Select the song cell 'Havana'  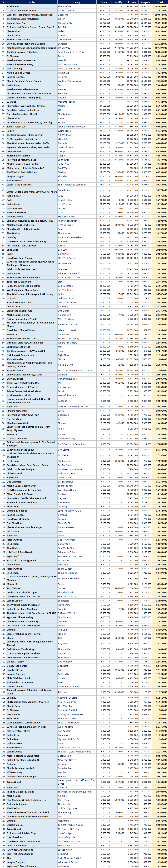pos(77,97)
